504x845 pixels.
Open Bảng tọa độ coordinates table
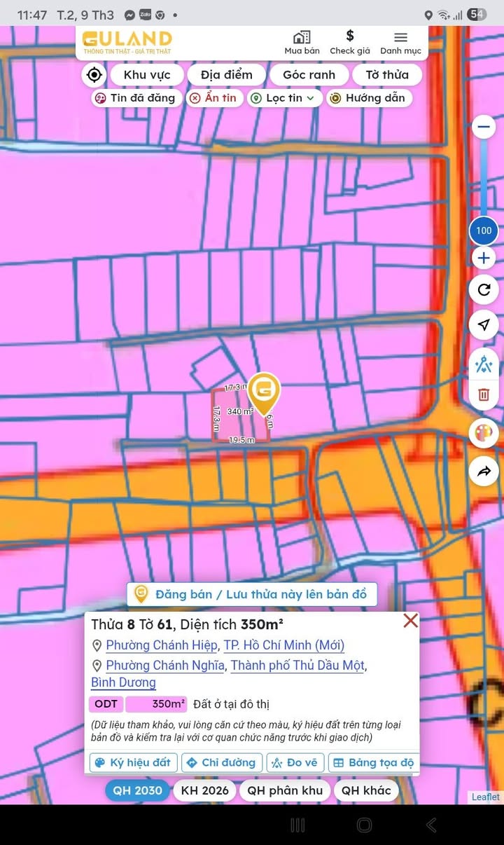click(x=374, y=762)
